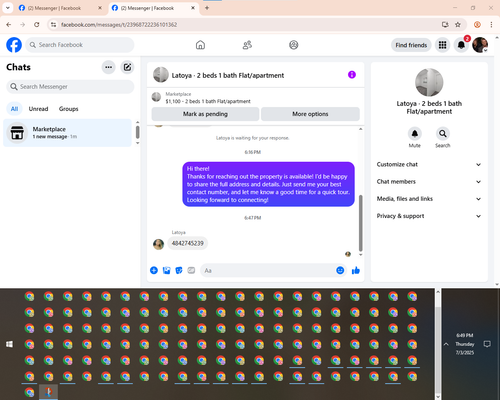Close the active Messenger browser tab
The width and height of the screenshot is (500, 400).
pos(193,8)
